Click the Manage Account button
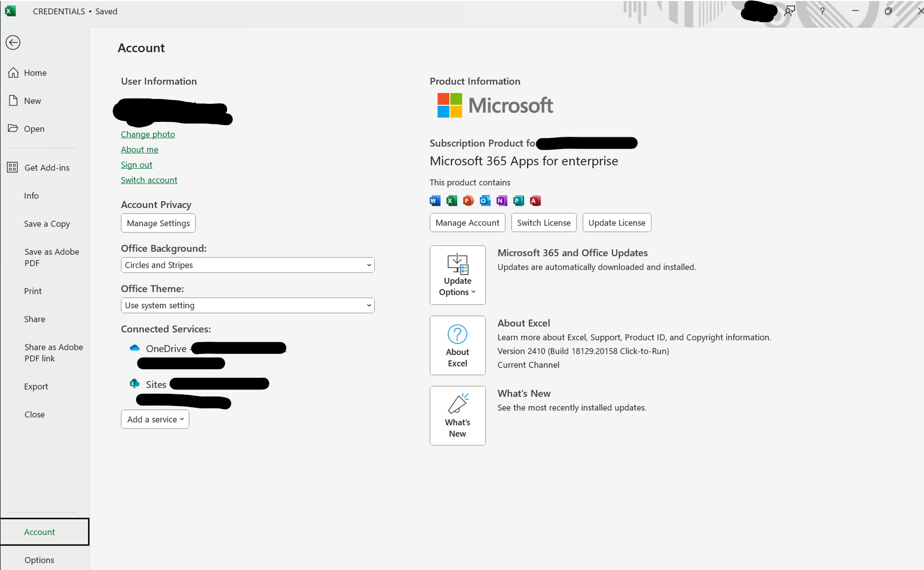 [467, 222]
